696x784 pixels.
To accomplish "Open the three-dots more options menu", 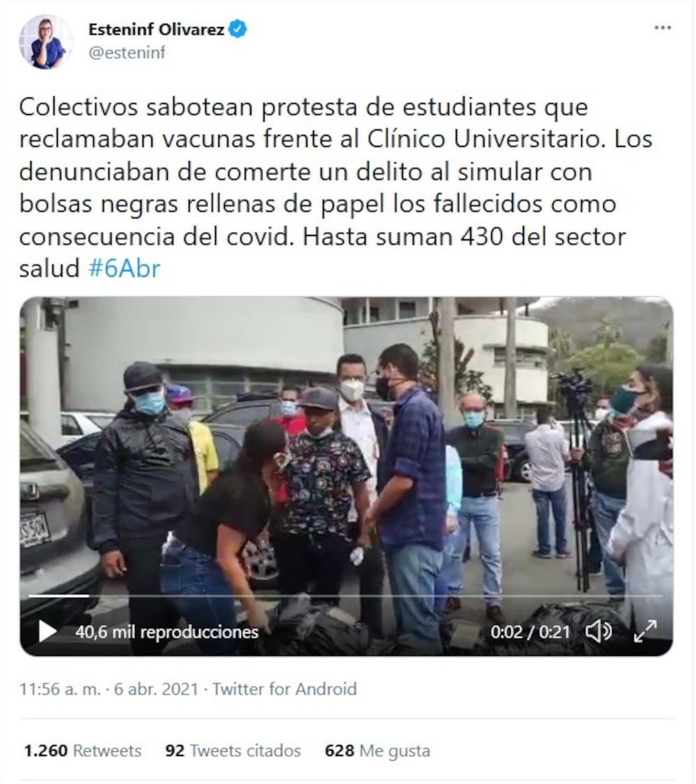I will [x=663, y=27].
